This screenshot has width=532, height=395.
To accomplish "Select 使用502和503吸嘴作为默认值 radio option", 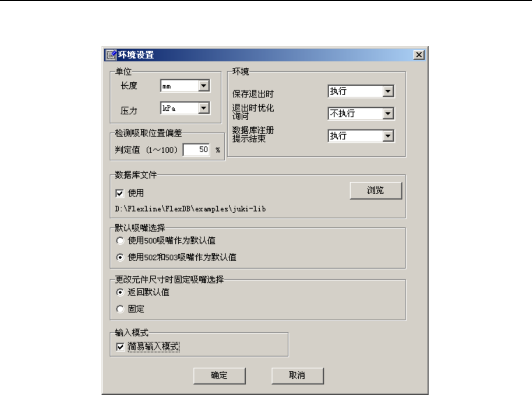I will tap(120, 258).
